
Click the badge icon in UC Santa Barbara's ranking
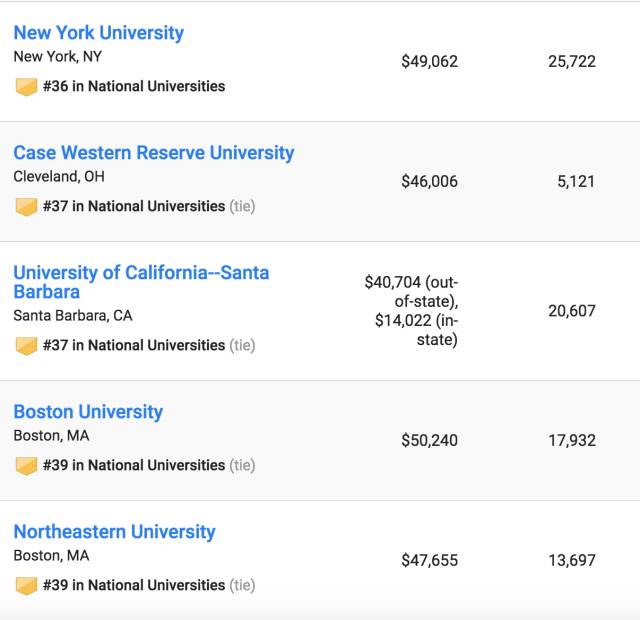click(27, 346)
